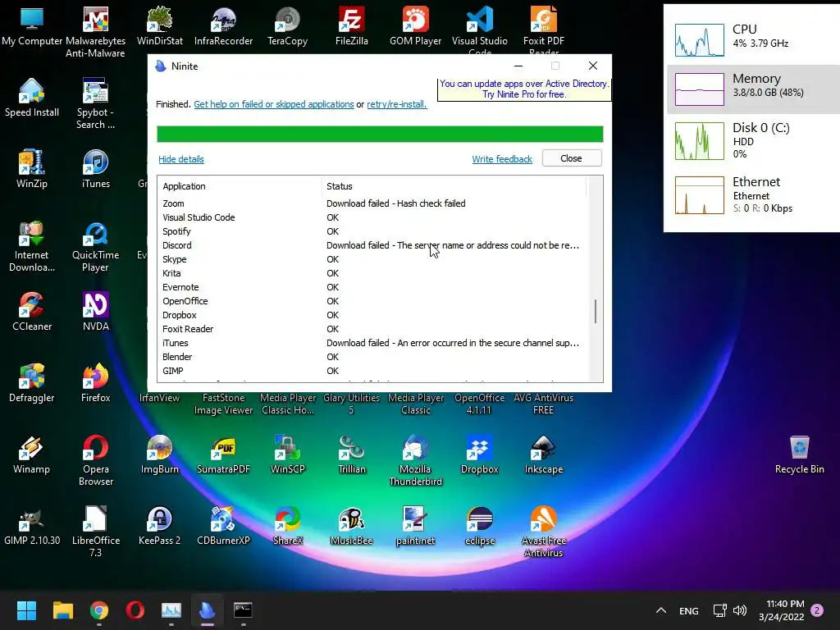Select the Winamp desktop icon

32,454
